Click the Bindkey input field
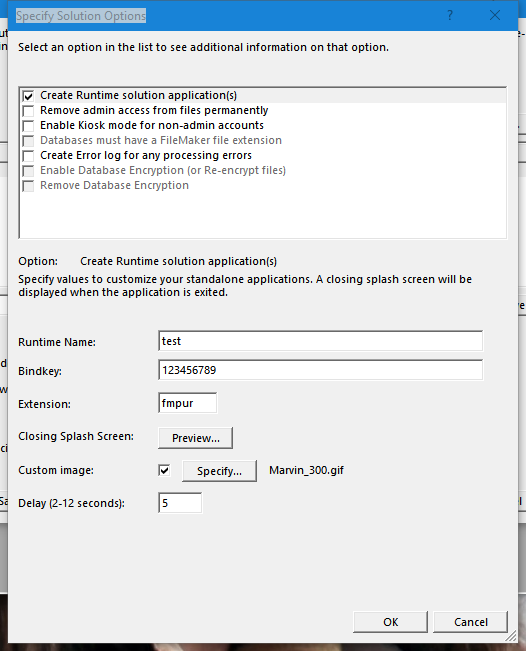The height and width of the screenshot is (651, 526). click(320, 370)
